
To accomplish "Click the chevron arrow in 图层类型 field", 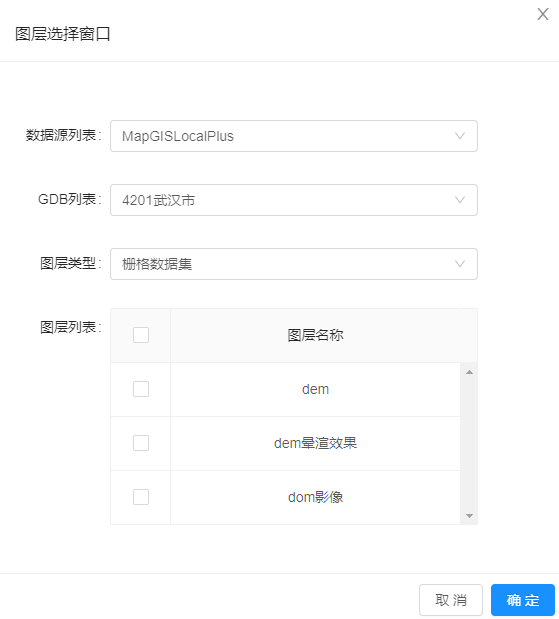I will point(460,264).
